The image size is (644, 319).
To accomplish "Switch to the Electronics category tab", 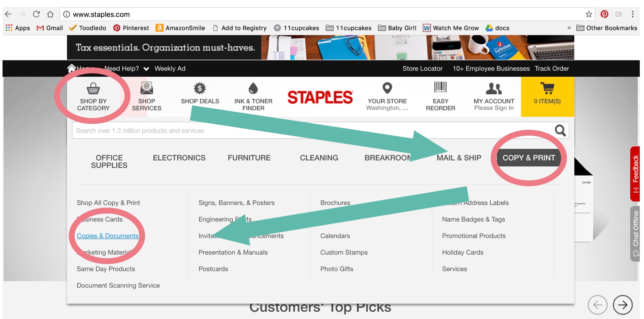I will pyautogui.click(x=179, y=158).
